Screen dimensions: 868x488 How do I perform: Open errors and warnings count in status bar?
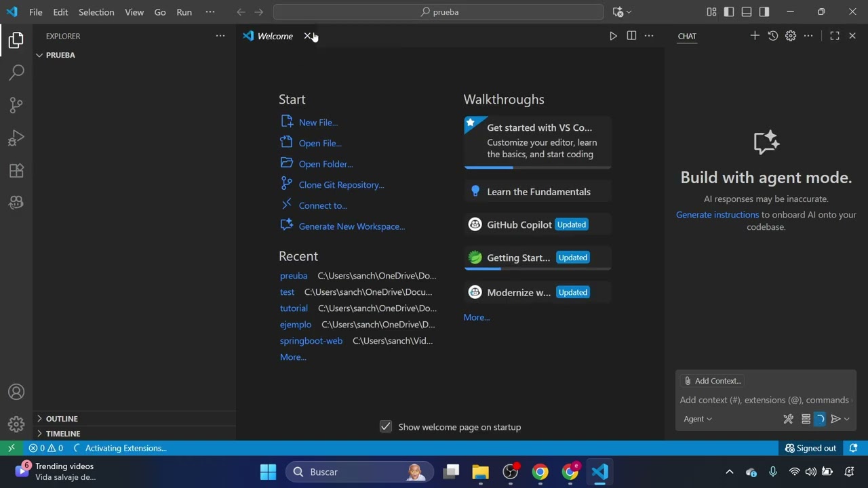(46, 448)
